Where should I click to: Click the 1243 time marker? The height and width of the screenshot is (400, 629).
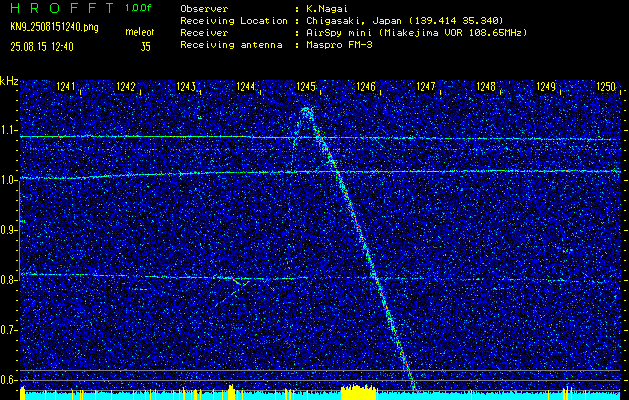(186, 87)
